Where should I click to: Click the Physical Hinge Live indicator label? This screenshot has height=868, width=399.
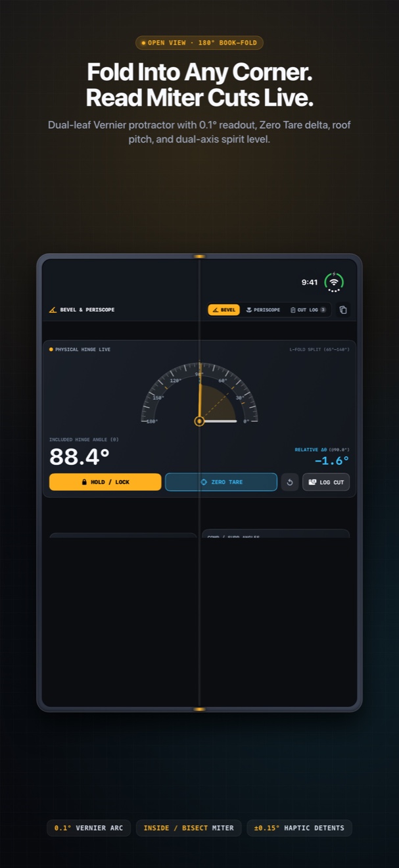point(80,349)
